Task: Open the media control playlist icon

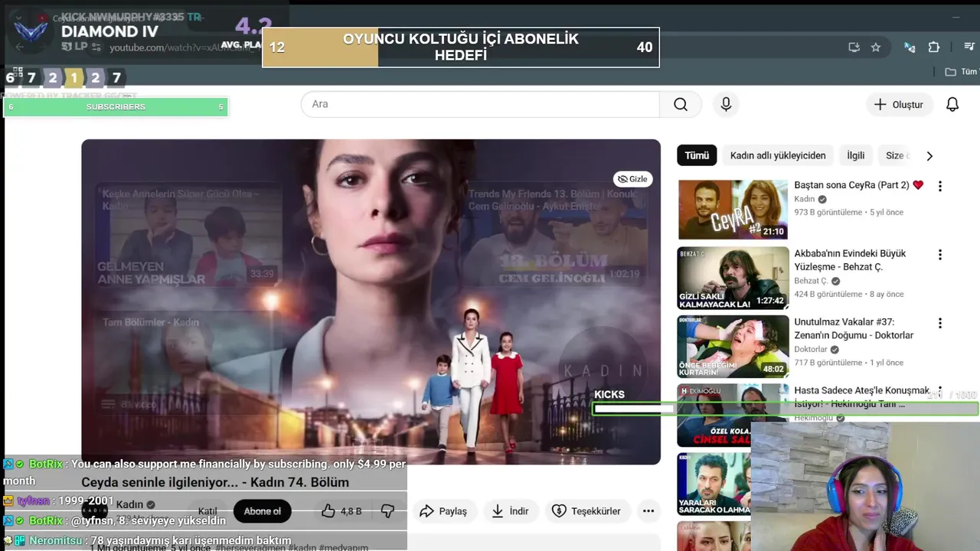Action: 969,47
